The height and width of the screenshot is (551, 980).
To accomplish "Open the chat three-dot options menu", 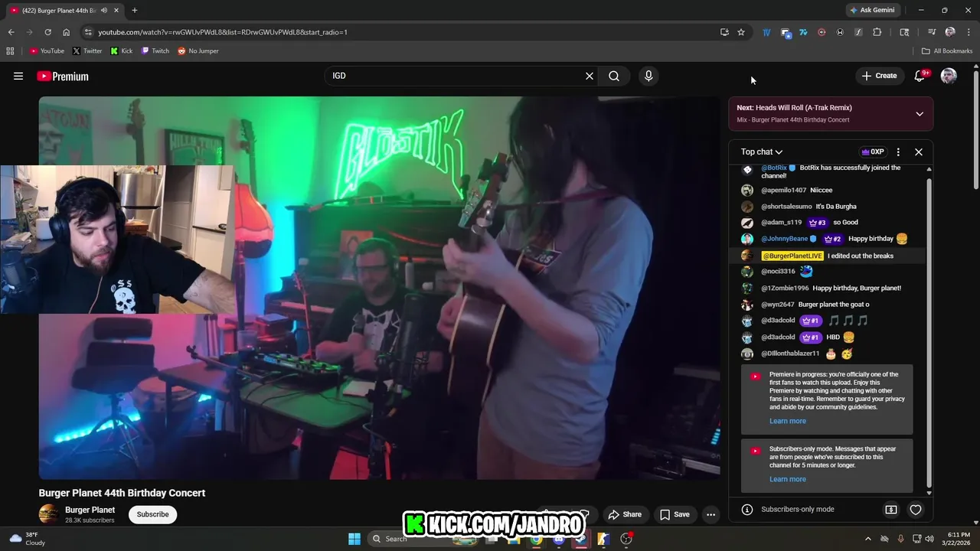I will click(898, 152).
